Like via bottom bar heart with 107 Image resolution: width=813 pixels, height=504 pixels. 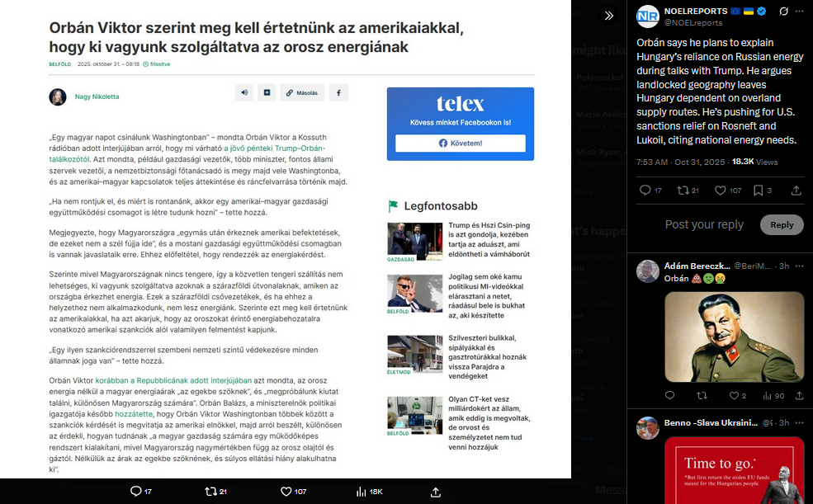tap(294, 492)
